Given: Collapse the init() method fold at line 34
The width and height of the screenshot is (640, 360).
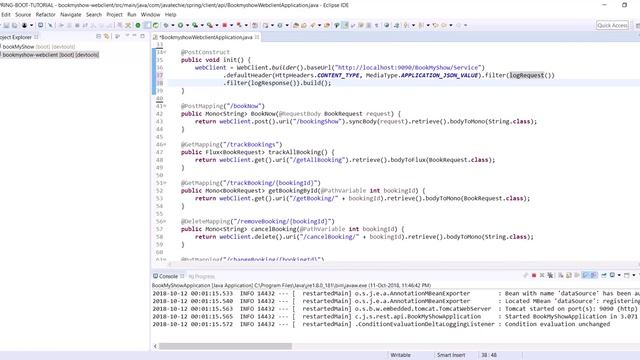Looking at the screenshot, I should coord(165,52).
